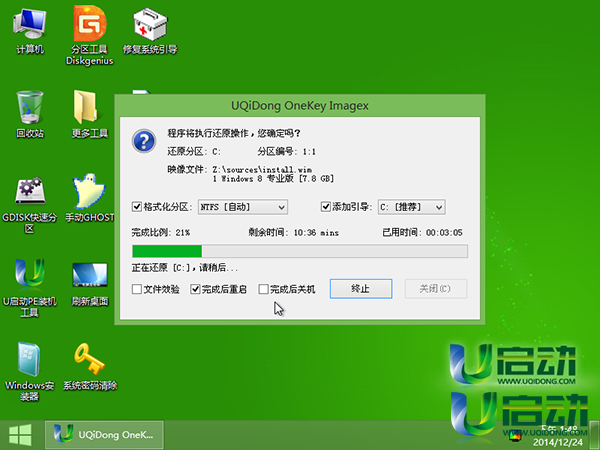Click the 剩余时间 10:36 mins text
The image size is (600, 450).
point(293,232)
